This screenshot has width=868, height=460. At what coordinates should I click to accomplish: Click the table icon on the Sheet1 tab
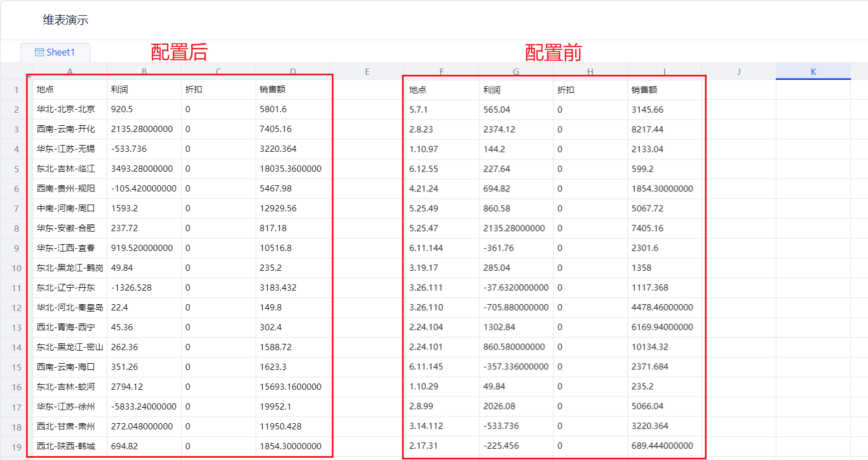39,53
